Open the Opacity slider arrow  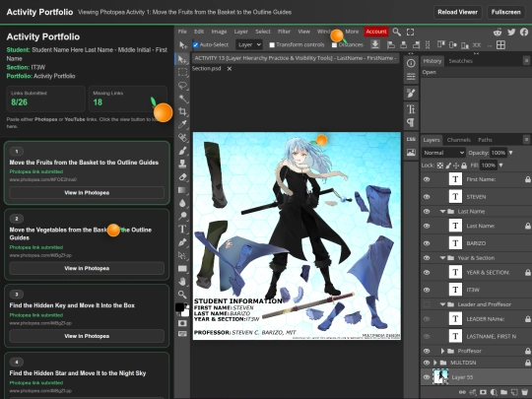click(510, 153)
